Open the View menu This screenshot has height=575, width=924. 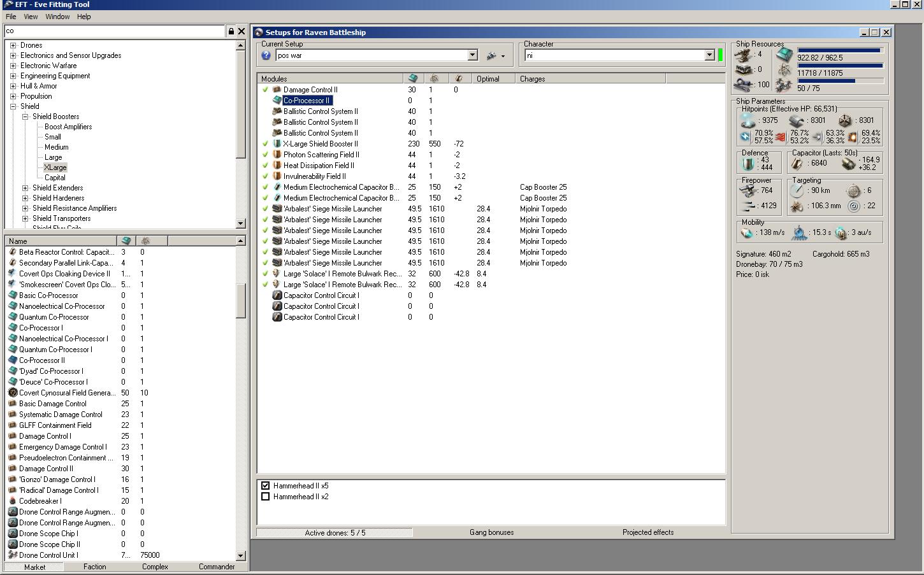pyautogui.click(x=31, y=17)
